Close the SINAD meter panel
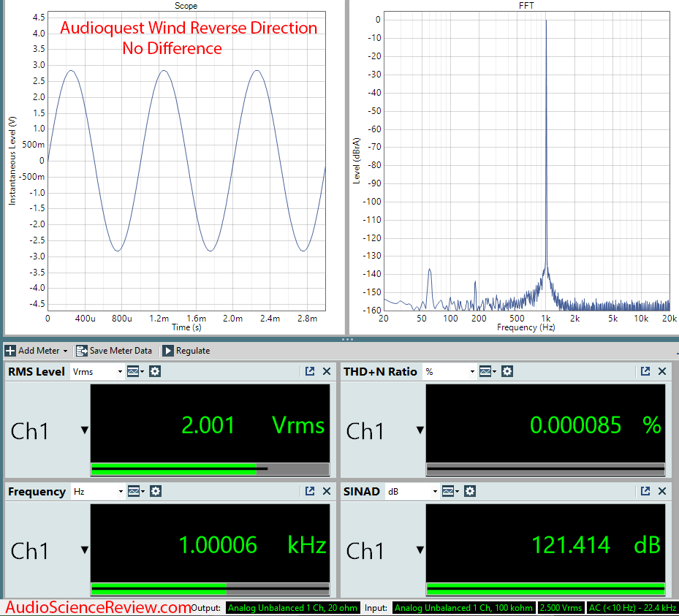The height and width of the screenshot is (616, 679). (662, 491)
